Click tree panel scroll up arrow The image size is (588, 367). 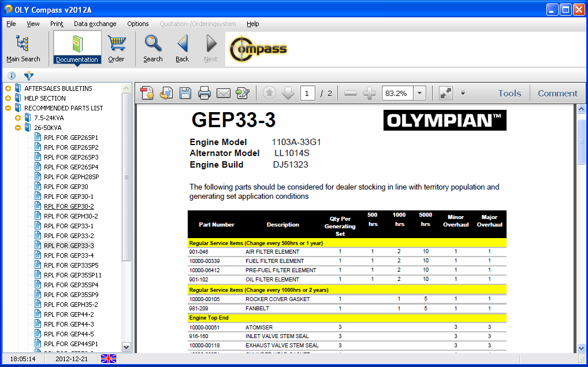pyautogui.click(x=126, y=88)
